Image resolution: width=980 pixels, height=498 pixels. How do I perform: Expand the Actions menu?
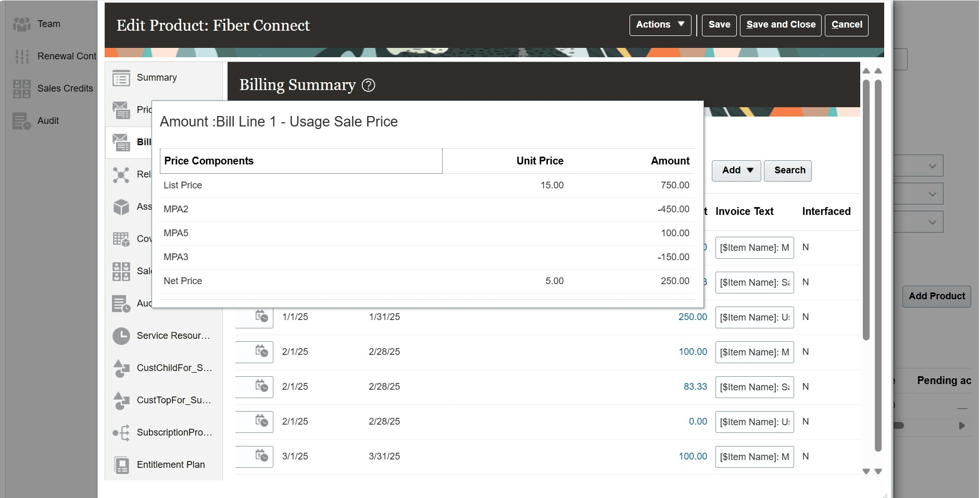[660, 25]
